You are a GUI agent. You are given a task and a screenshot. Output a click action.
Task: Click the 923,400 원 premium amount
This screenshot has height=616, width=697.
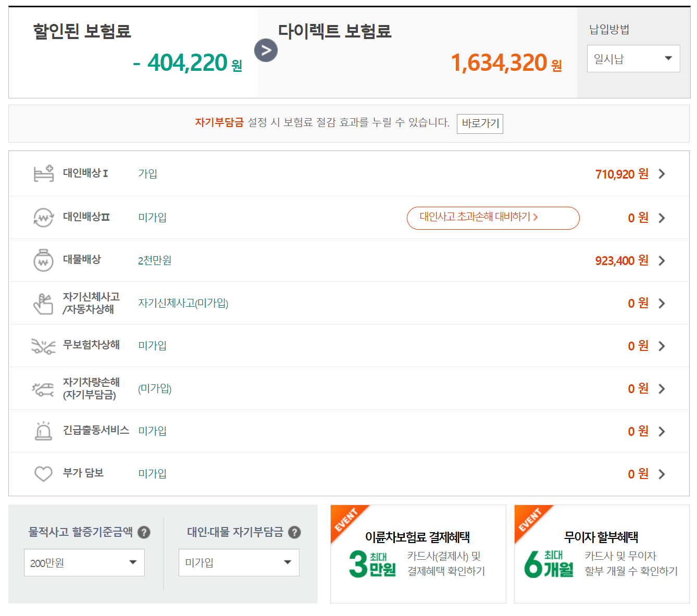[x=622, y=260]
